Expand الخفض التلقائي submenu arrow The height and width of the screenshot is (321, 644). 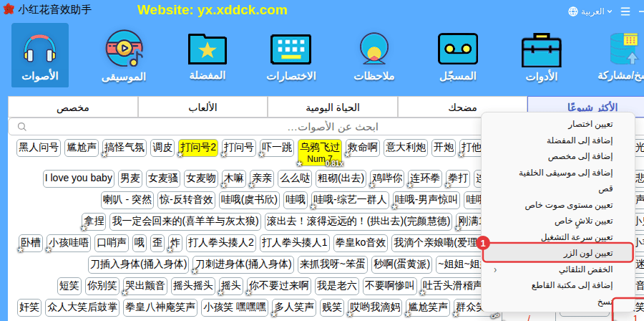point(495,270)
